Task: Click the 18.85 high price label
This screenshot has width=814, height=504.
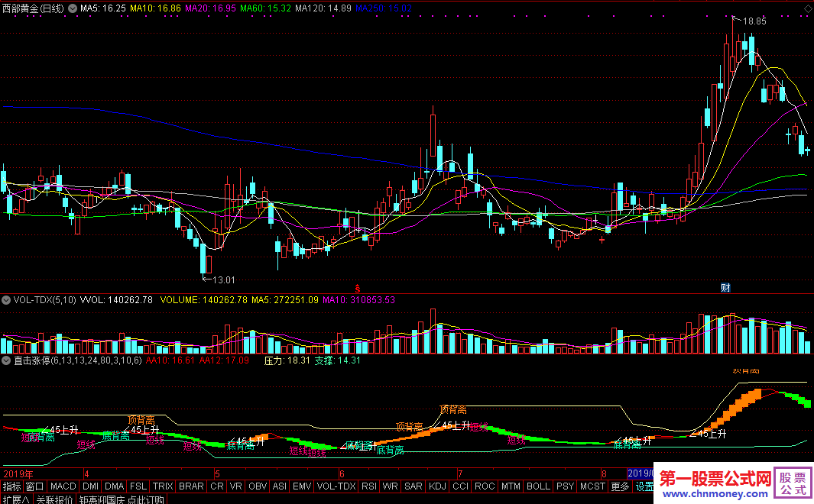Action: coord(754,21)
